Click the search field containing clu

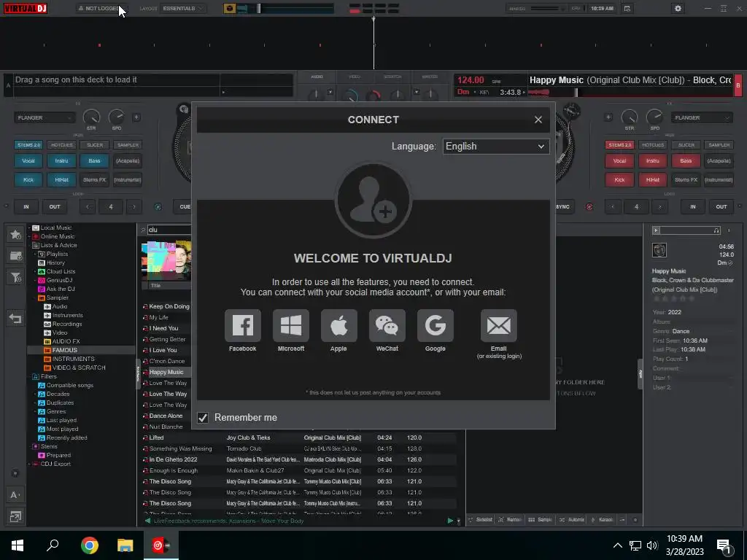pyautogui.click(x=169, y=230)
